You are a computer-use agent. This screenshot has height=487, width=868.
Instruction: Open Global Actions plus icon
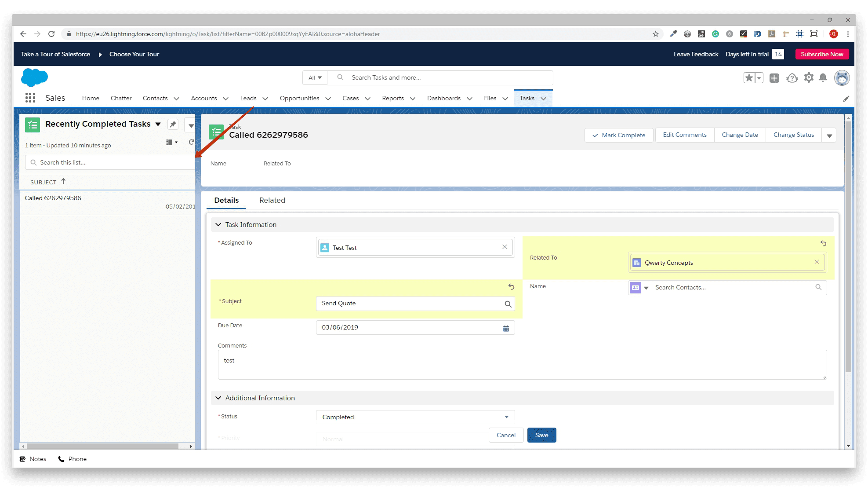pyautogui.click(x=774, y=78)
